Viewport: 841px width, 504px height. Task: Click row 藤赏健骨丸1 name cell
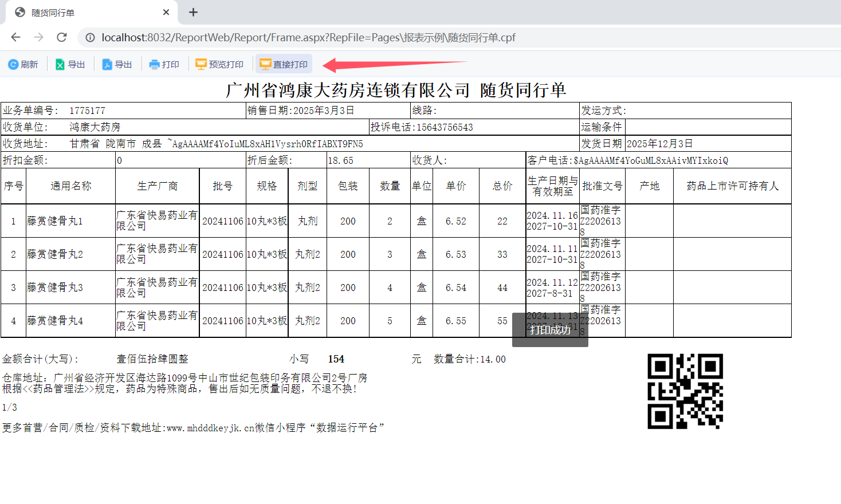point(71,221)
